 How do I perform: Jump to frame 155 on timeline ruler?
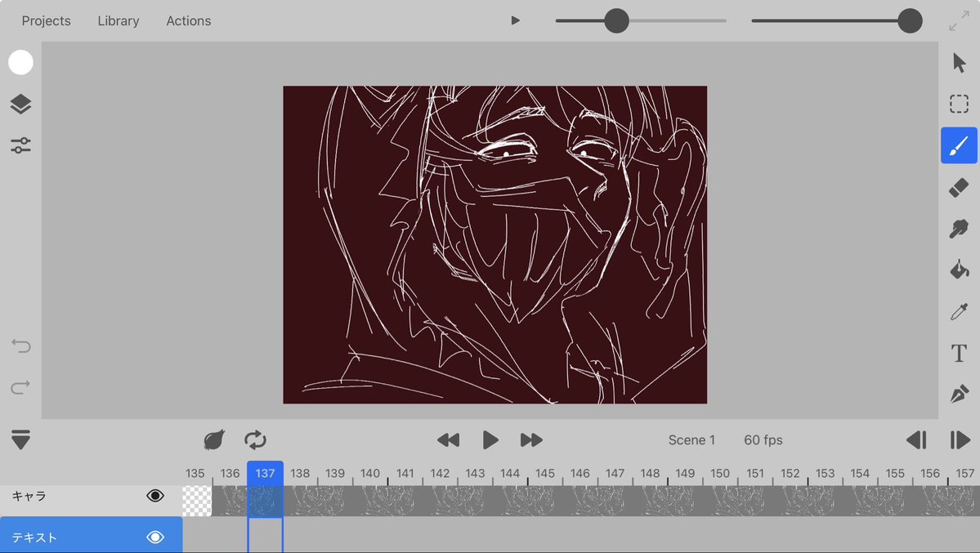[x=895, y=473]
